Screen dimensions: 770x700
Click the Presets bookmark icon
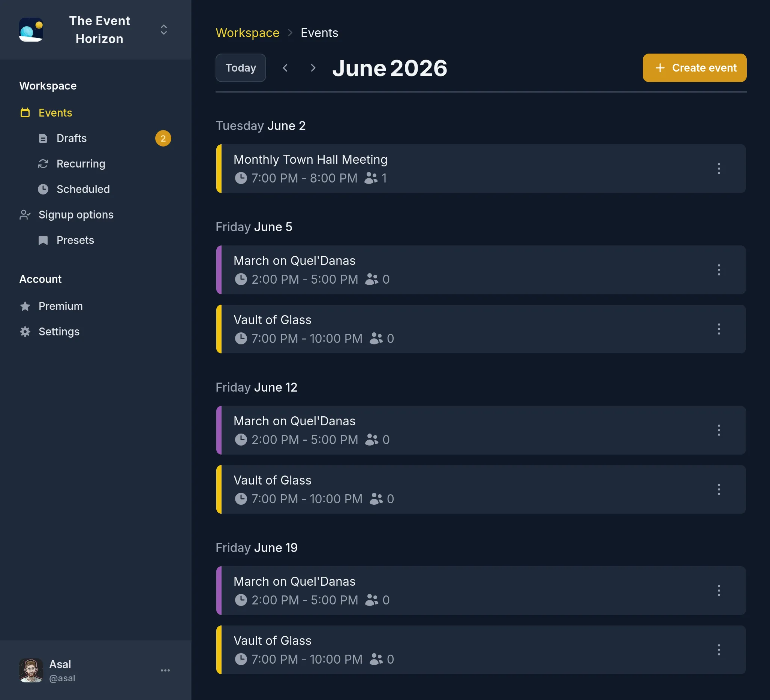(43, 240)
